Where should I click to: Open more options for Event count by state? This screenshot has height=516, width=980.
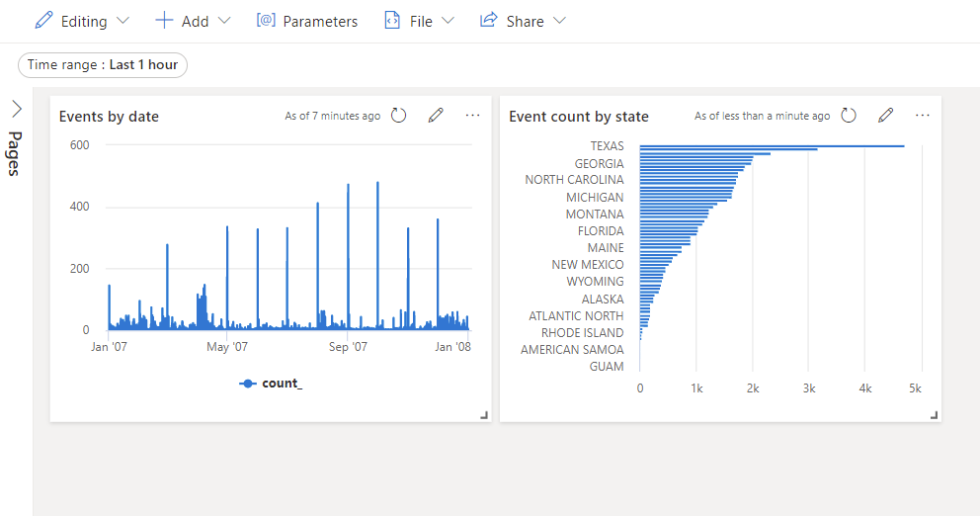coord(923,115)
